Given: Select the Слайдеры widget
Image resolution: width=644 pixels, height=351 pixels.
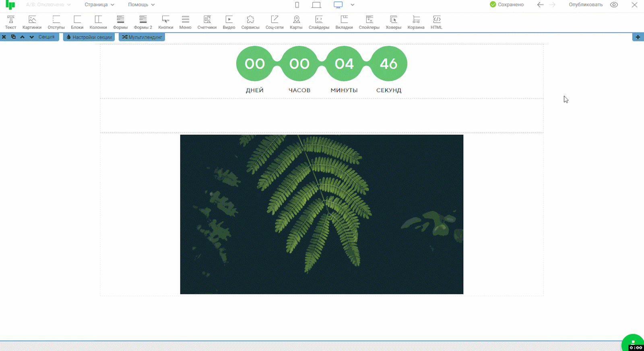Looking at the screenshot, I should [319, 22].
